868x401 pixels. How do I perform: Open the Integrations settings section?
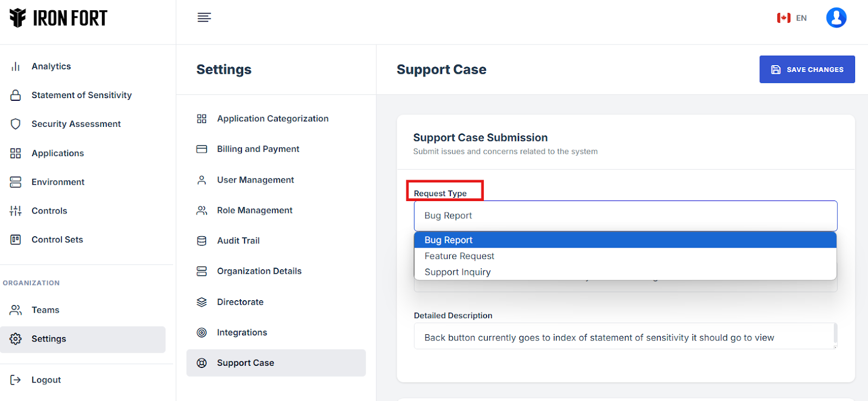242,332
